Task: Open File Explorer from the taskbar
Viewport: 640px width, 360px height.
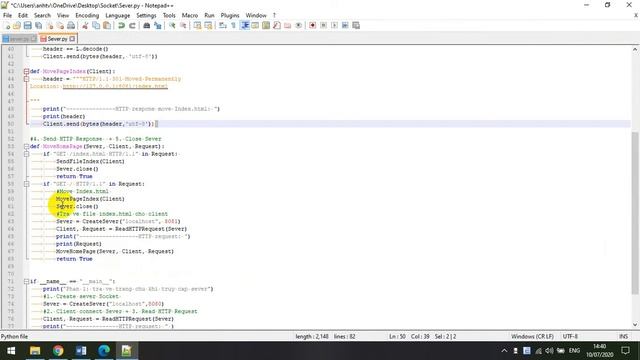Action: click(x=35, y=351)
